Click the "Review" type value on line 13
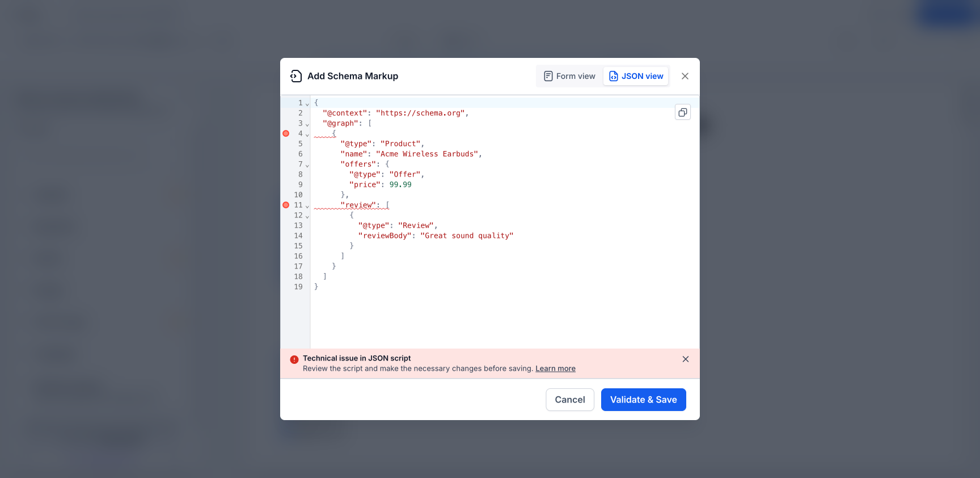The image size is (980, 478). click(416, 225)
